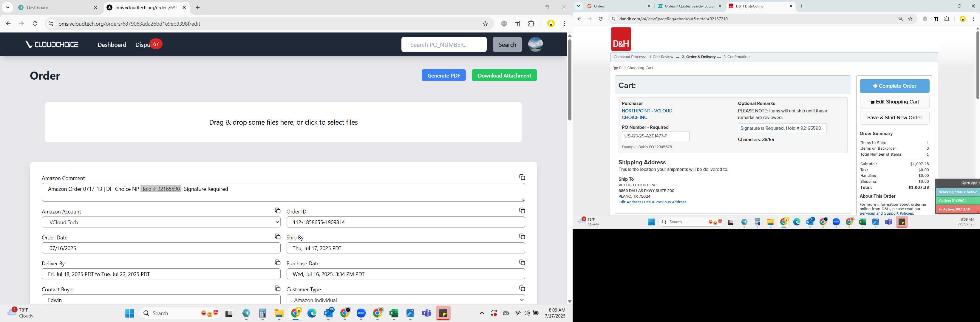Open File Explorer from left taskbar

[x=279, y=313]
